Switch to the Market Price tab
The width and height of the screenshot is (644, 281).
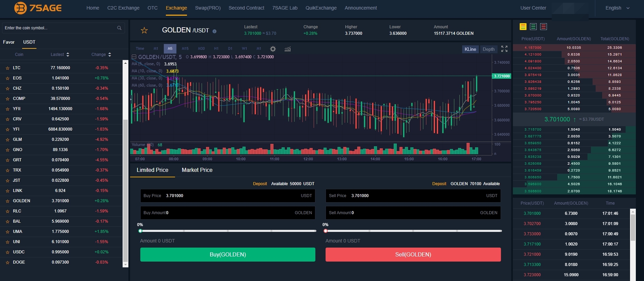197,170
